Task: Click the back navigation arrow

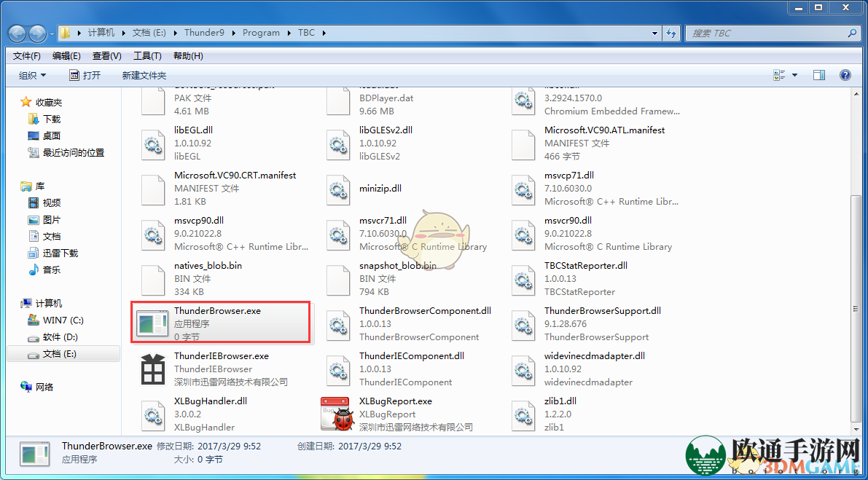Action: pyautogui.click(x=17, y=33)
